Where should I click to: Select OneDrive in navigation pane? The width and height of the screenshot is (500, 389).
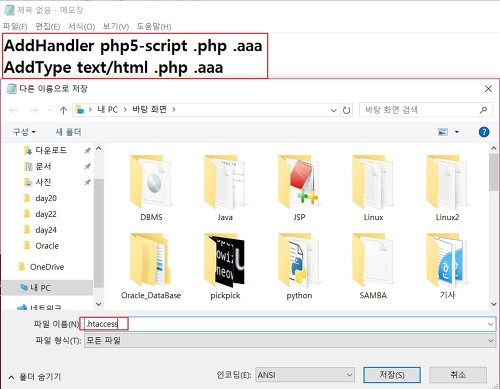click(47, 267)
